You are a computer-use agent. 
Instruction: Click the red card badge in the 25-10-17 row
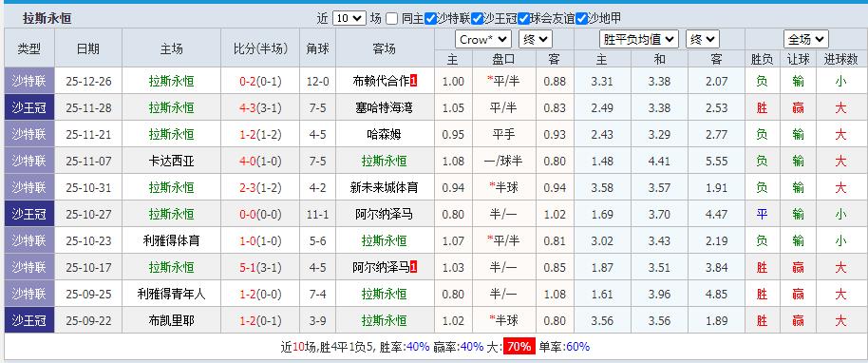coord(413,267)
